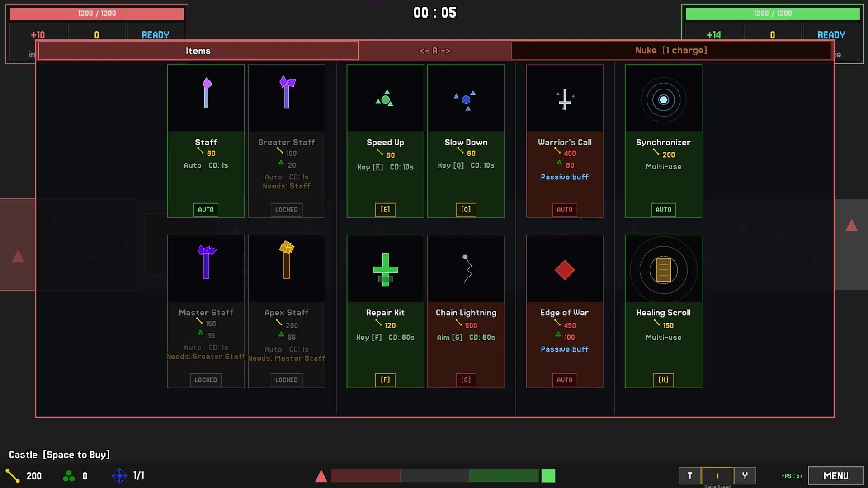Click the 1/1 unit count text

(x=139, y=475)
